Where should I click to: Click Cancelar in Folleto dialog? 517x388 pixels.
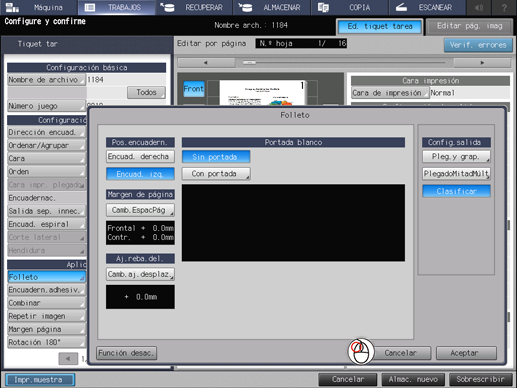pos(401,353)
